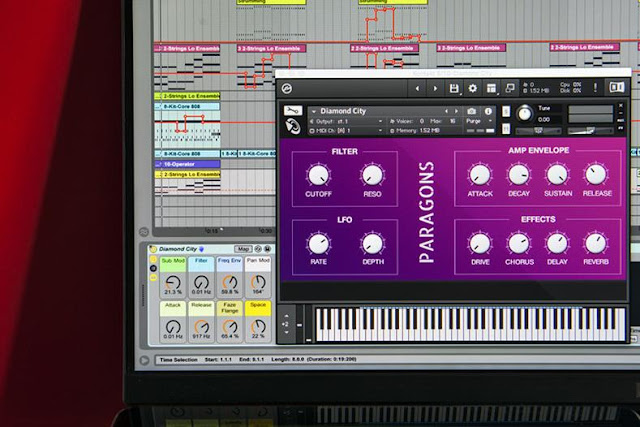Open Kontakt options gear
Screen dimensions: 640x427
click(x=472, y=89)
